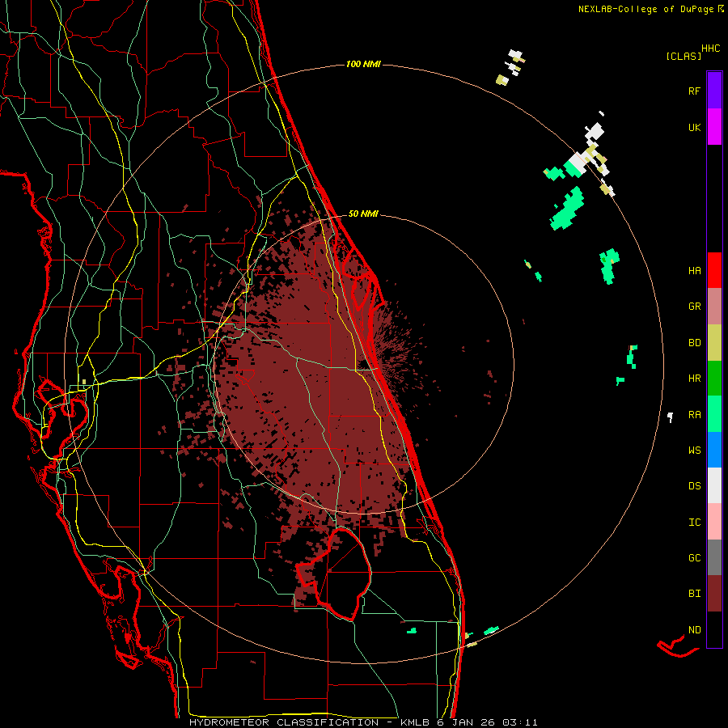Click the HR dark green legend swatch

pyautogui.click(x=714, y=379)
